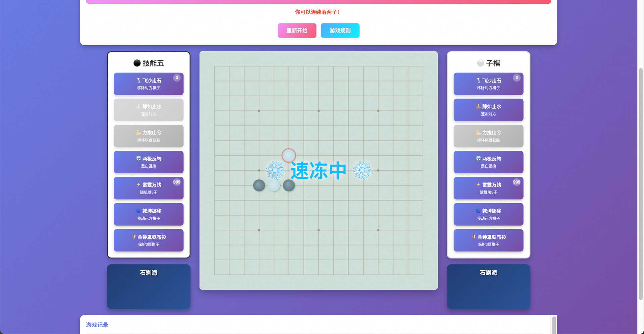
Task: Activate black player's 两极反转 swap skill
Action: [x=148, y=162]
